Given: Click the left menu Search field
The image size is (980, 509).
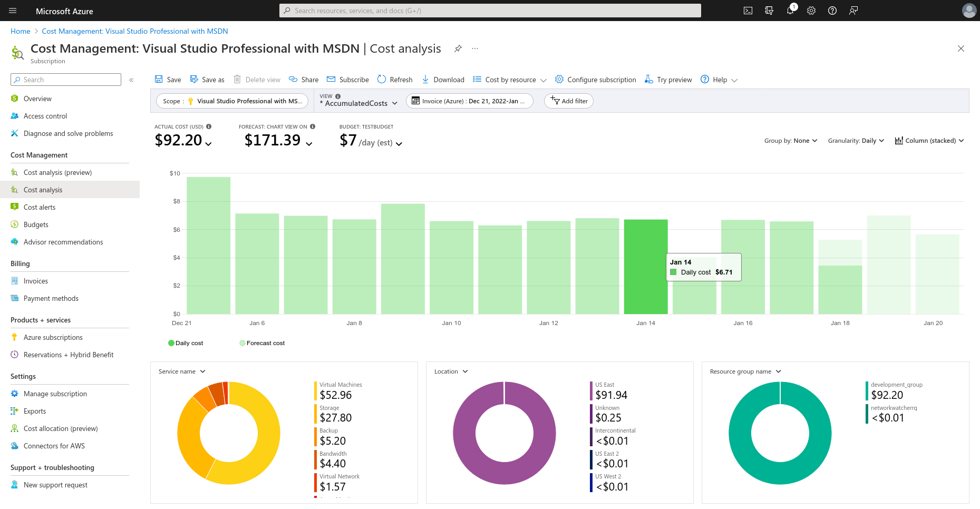Looking at the screenshot, I should click(66, 80).
